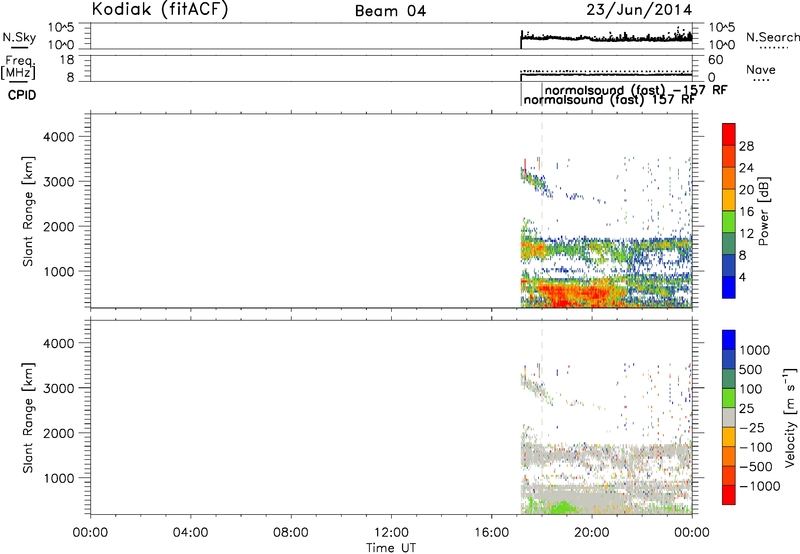This screenshot has height=554, width=800.
Task: Click the solid frequency trace line
Action: pyautogui.click(x=606, y=75)
